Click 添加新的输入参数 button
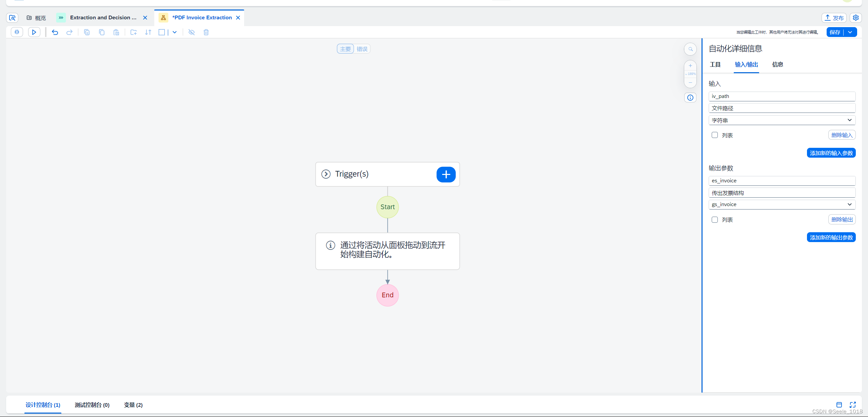The image size is (868, 417). 831,153
